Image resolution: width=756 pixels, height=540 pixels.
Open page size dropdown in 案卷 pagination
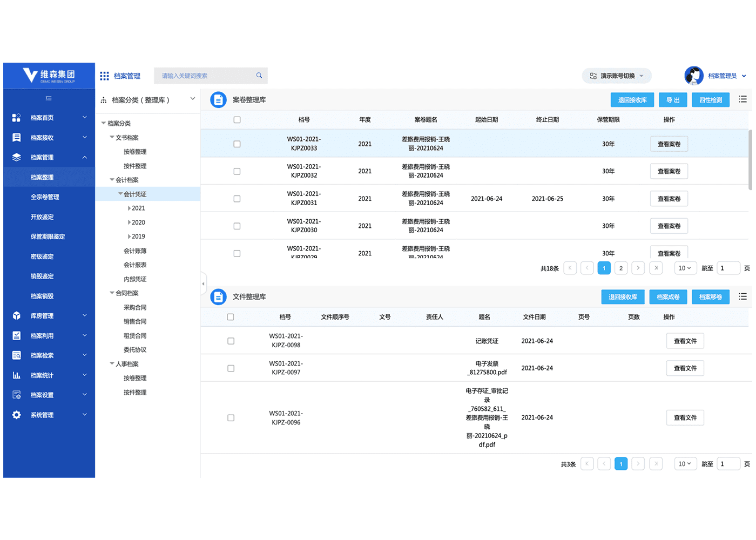point(685,268)
